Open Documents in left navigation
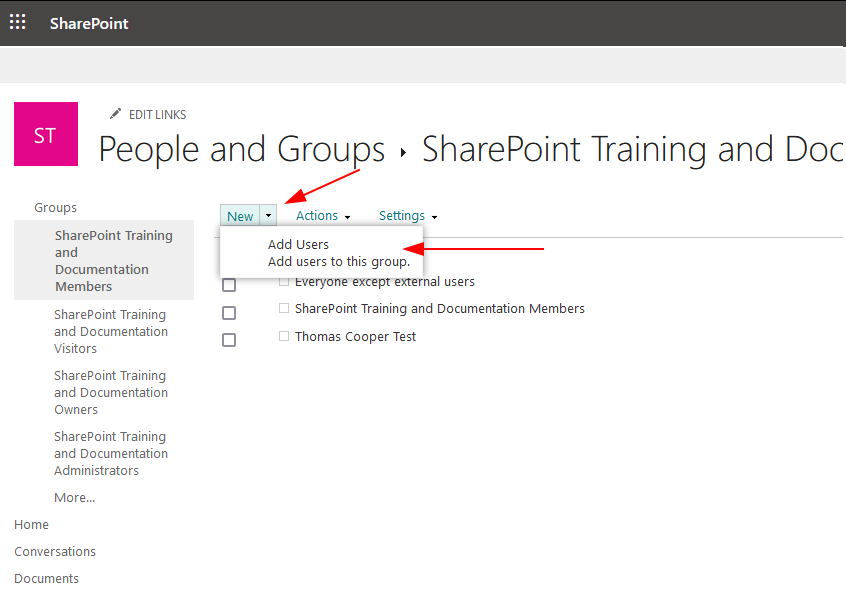The image size is (846, 600). tap(46, 578)
